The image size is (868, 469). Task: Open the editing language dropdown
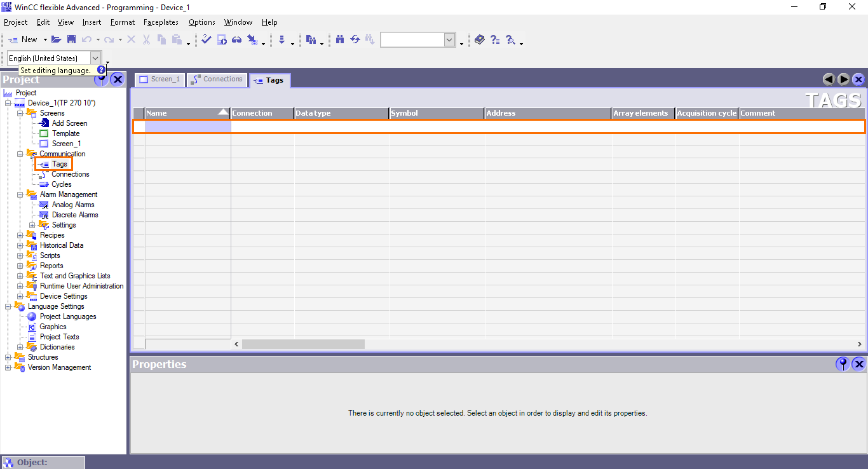pyautogui.click(x=95, y=58)
